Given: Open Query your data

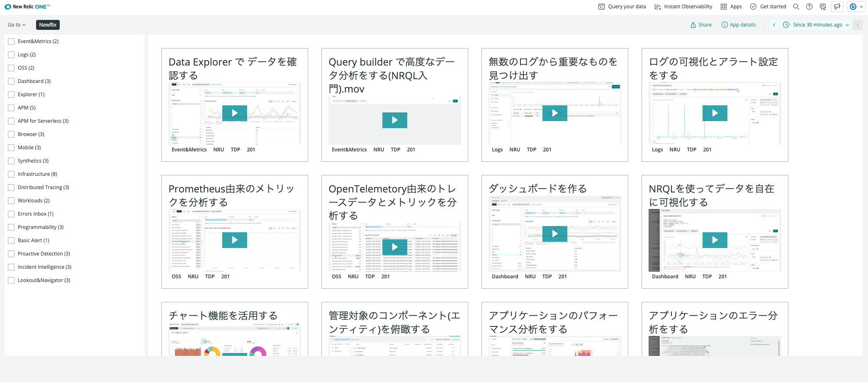Looking at the screenshot, I should [622, 7].
